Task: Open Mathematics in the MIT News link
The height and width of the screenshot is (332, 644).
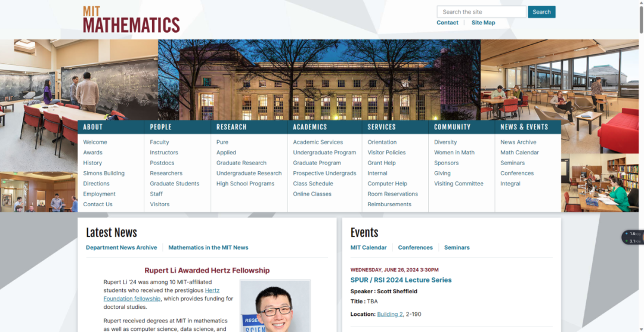Action: [x=208, y=247]
